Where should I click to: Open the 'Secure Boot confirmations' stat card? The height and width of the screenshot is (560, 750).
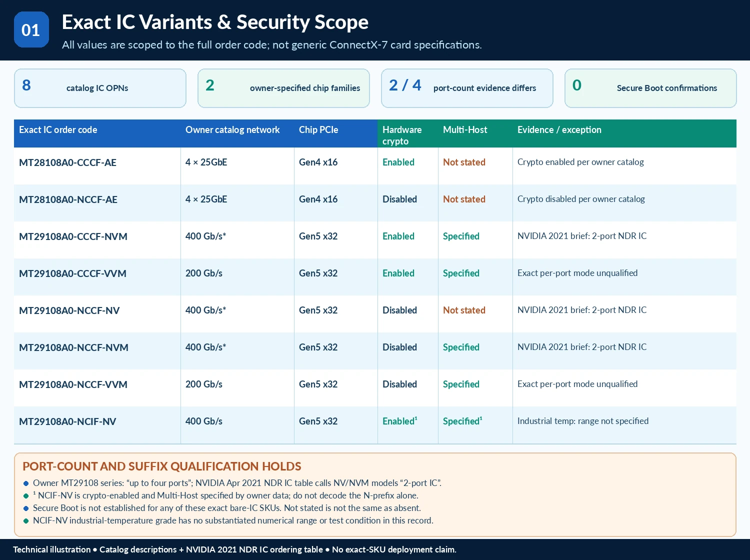click(650, 88)
